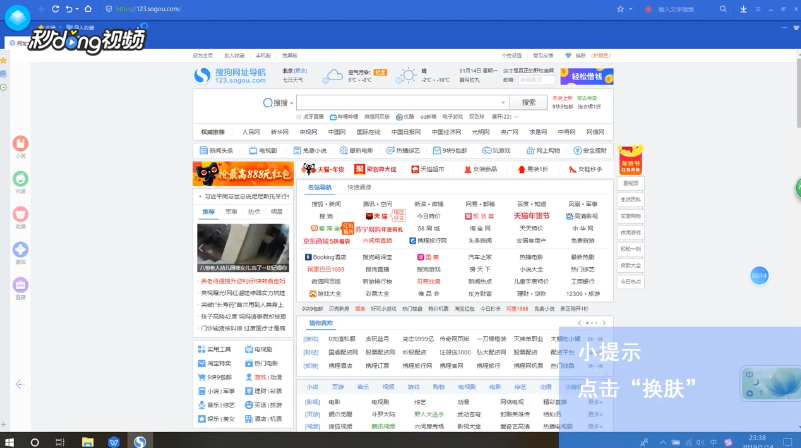Open the undo history dropdown arrow
Image resolution: width=801 pixels, height=448 pixels.
tap(77, 9)
